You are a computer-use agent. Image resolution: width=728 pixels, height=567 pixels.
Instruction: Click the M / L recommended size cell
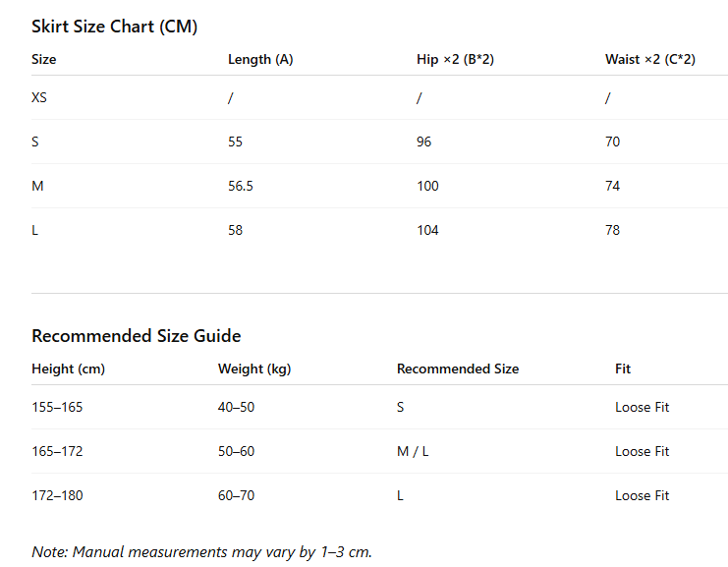pos(413,451)
